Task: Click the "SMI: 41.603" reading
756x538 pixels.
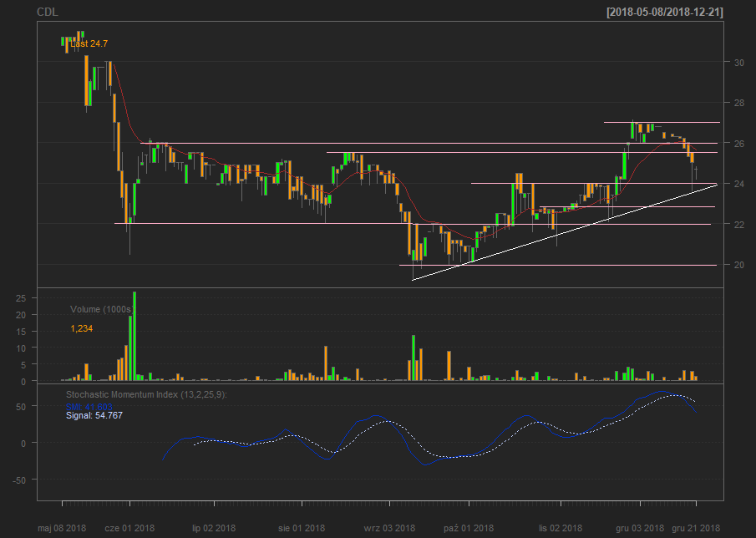Action: point(89,408)
